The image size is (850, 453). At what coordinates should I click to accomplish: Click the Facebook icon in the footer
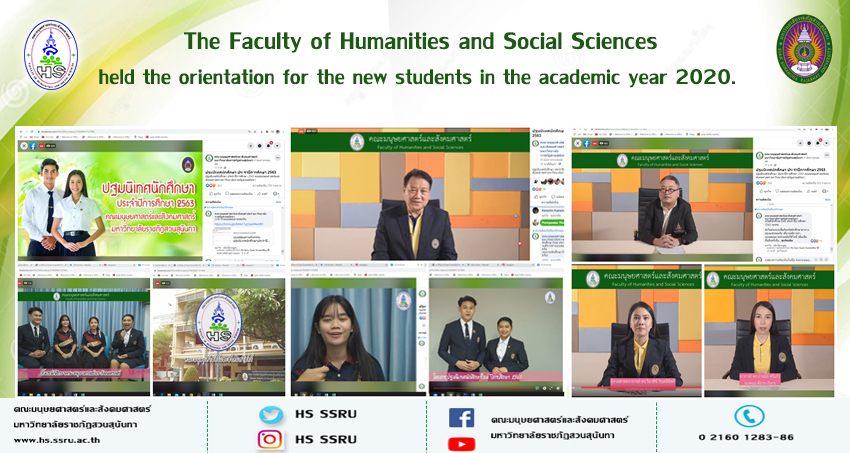click(x=461, y=417)
